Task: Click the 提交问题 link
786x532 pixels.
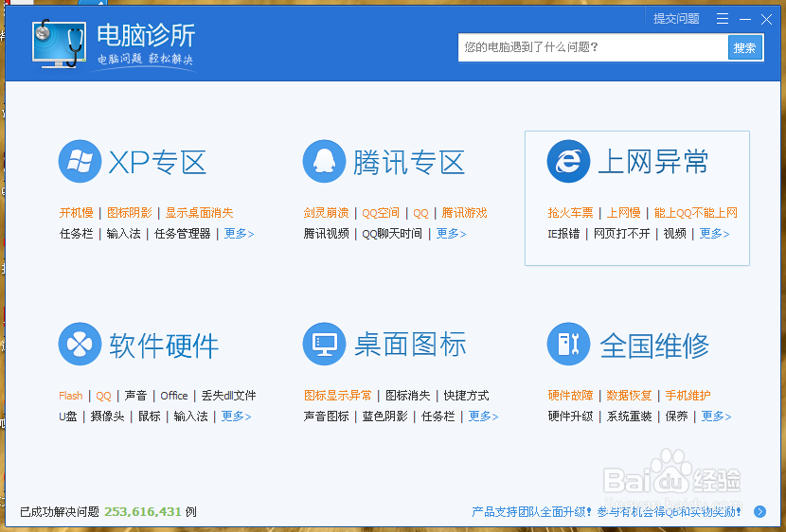Action: [676, 19]
